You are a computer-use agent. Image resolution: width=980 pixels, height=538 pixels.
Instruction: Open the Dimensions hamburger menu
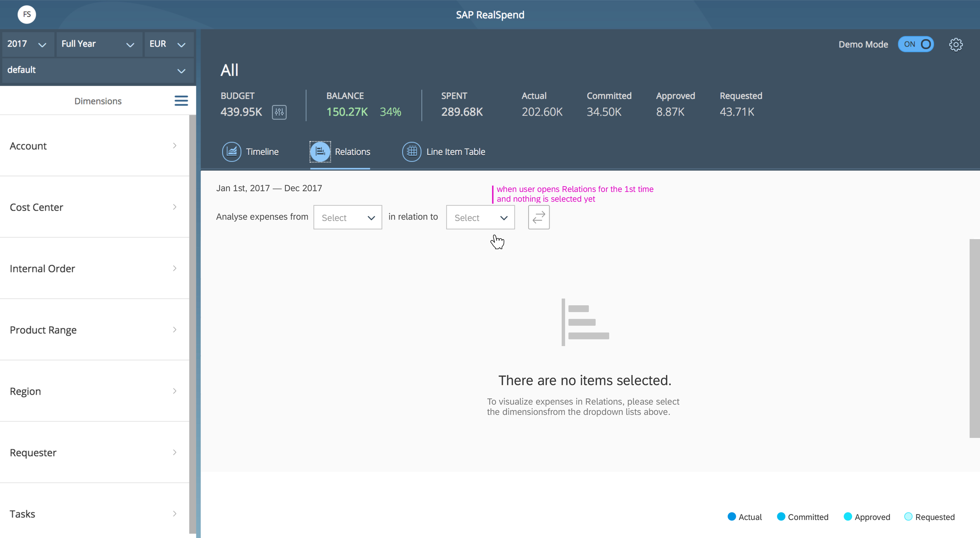coord(181,101)
